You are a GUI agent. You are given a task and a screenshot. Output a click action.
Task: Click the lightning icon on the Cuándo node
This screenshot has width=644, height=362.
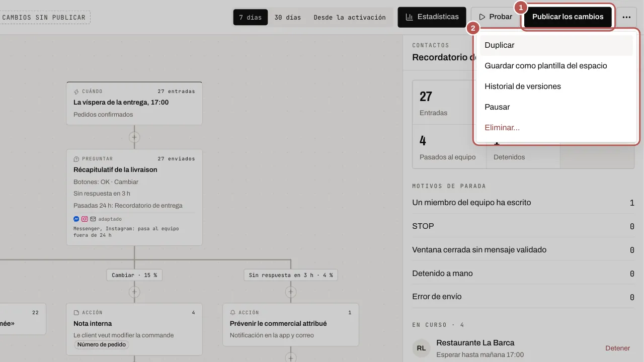[x=76, y=92]
